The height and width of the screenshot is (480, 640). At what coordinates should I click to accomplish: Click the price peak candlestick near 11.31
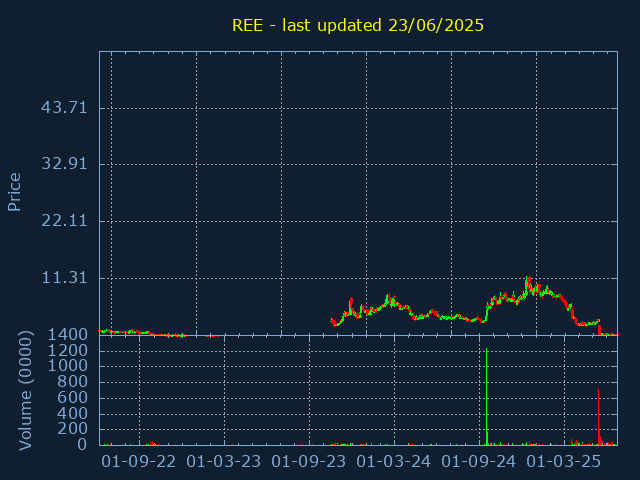pyautogui.click(x=529, y=284)
